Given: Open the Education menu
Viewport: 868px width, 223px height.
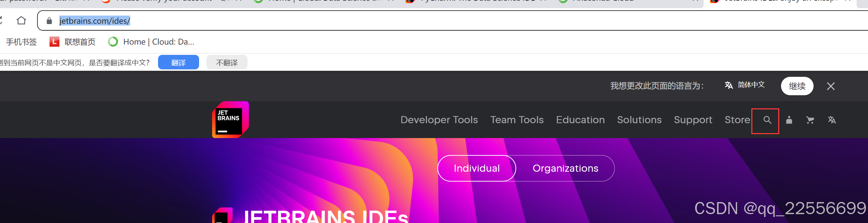Looking at the screenshot, I should click(580, 120).
